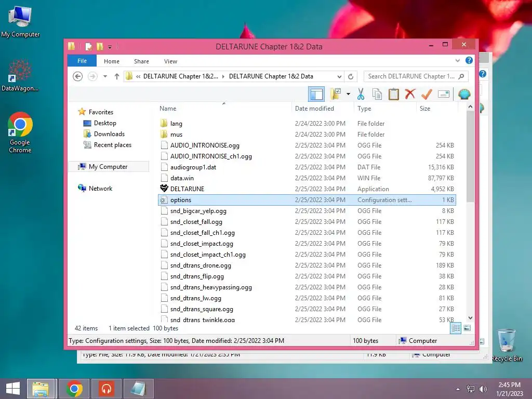Image resolution: width=532 pixels, height=399 pixels.
Task: Open the headphones app on taskbar
Action: click(x=107, y=389)
